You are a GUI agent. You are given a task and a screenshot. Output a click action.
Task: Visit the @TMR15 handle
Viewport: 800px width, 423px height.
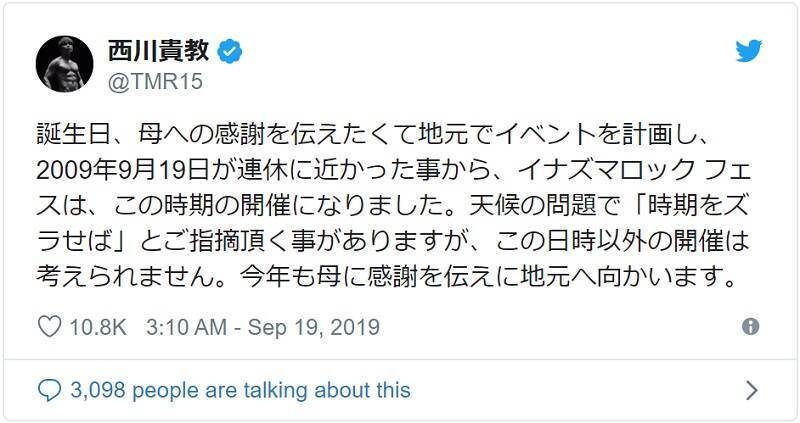[x=155, y=82]
